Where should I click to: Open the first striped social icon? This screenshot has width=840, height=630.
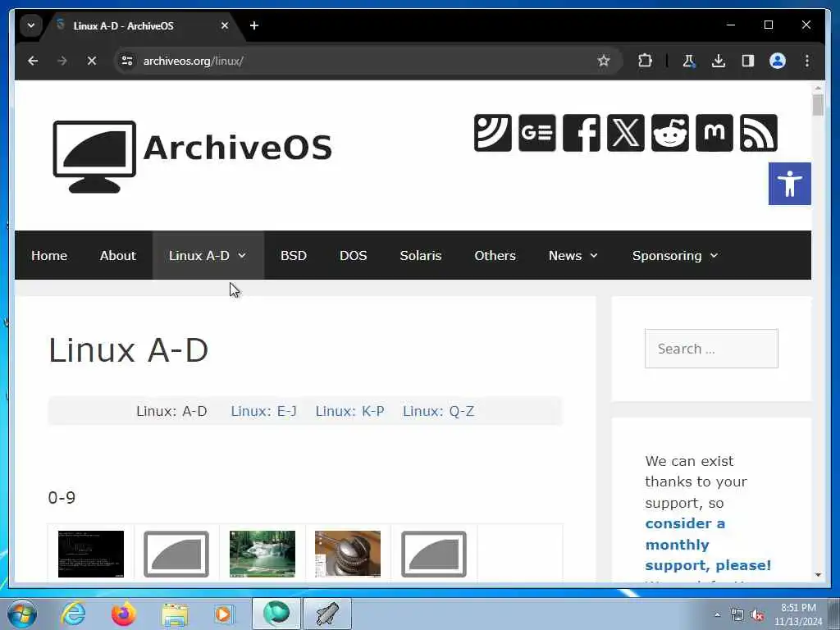(x=493, y=133)
